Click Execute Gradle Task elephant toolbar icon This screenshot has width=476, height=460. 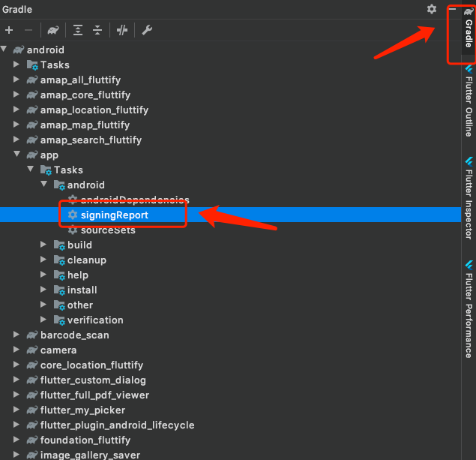53,30
